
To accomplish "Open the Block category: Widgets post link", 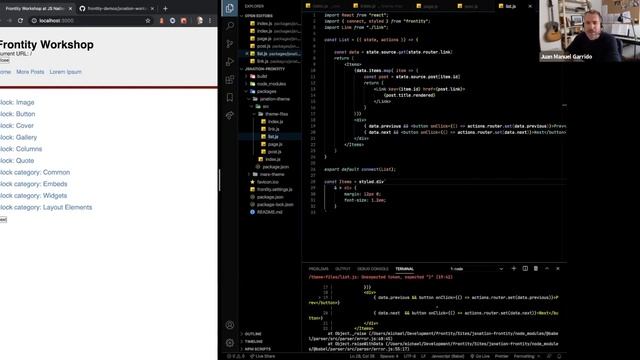I will point(33,196).
